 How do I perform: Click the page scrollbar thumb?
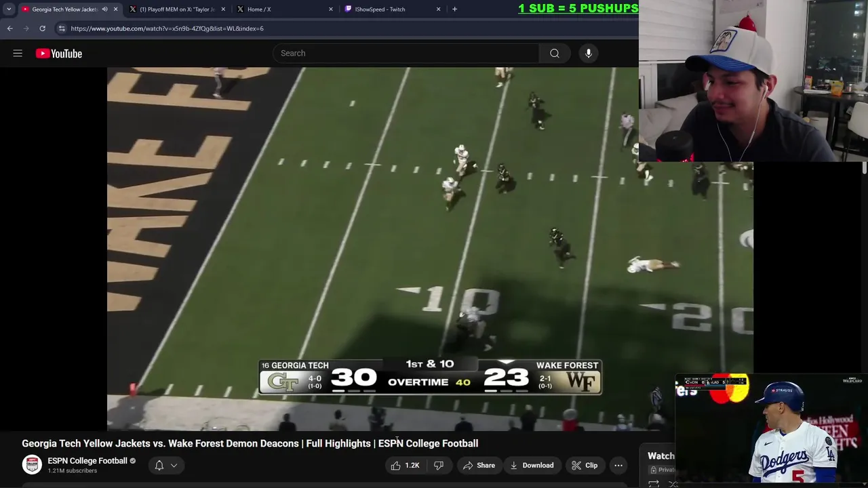pos(865,168)
